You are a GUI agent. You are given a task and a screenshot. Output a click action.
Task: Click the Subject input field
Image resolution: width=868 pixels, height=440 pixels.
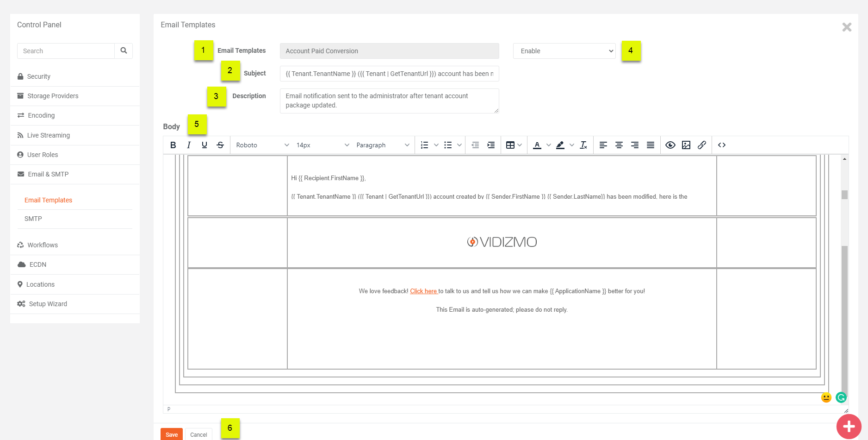389,74
